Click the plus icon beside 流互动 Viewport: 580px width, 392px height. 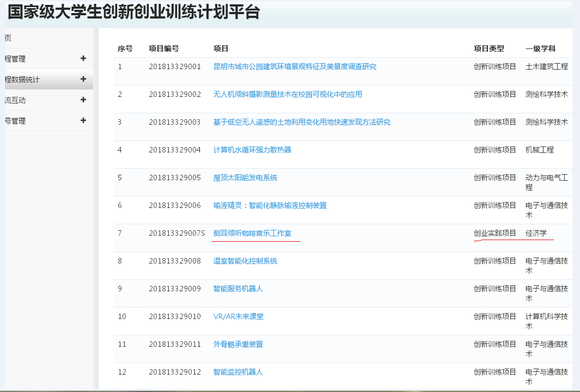pos(83,100)
